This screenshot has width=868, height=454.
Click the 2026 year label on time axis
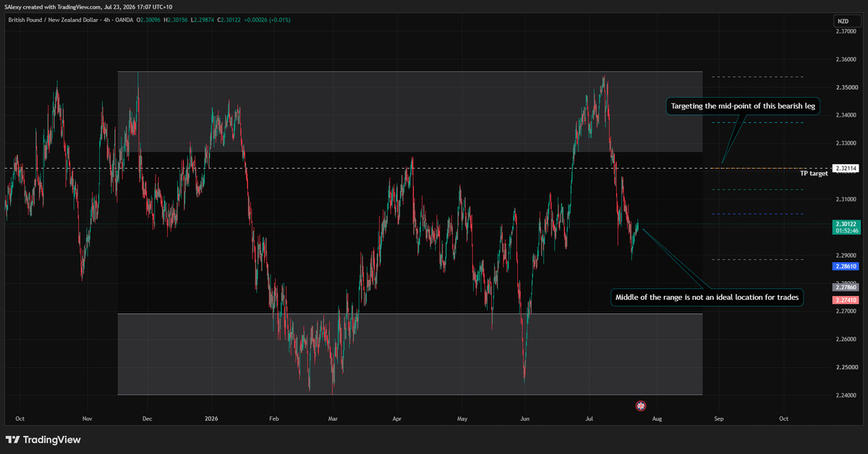[211, 419]
